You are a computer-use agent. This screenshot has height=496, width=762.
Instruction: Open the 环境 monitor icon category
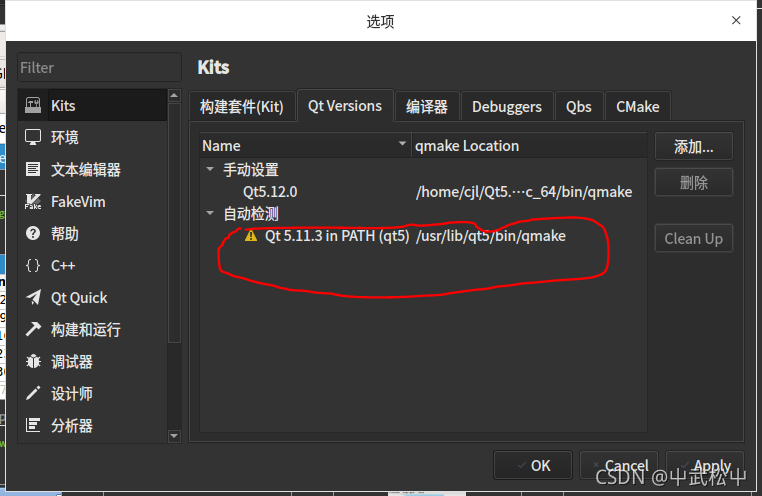(33, 137)
